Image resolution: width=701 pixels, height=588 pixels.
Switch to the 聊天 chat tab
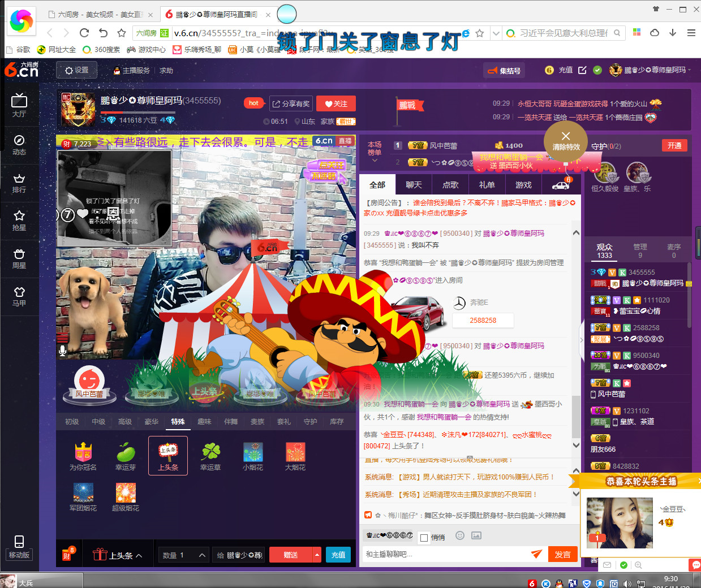coord(414,185)
